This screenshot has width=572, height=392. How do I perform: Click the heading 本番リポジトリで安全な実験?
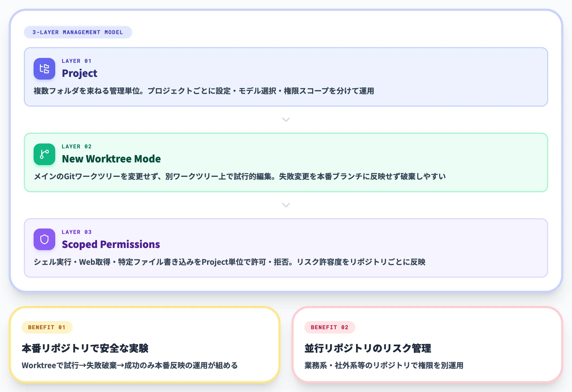[x=85, y=348]
